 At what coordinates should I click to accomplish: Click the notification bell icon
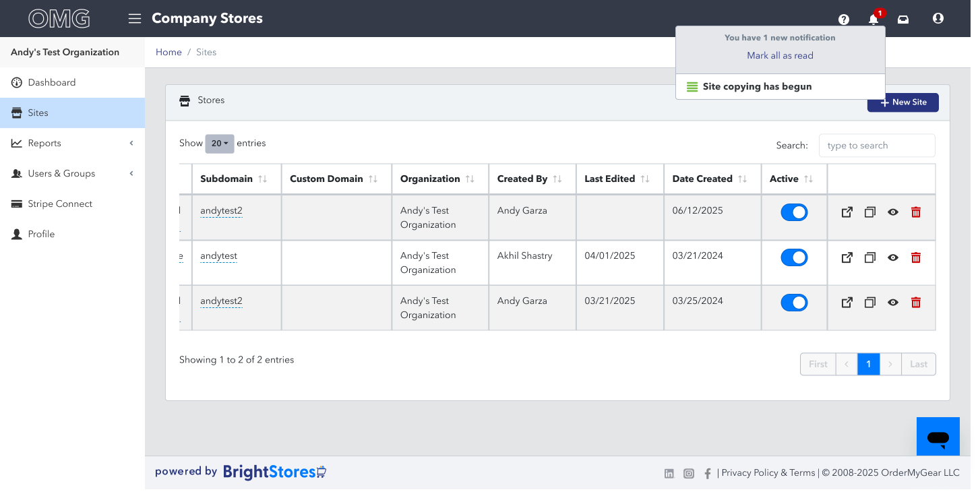[874, 20]
